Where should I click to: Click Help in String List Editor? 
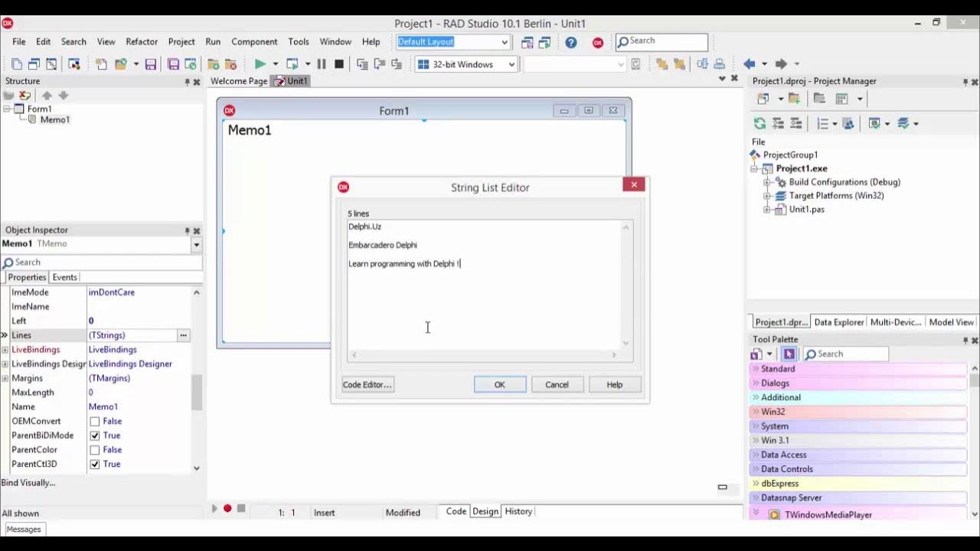click(615, 385)
